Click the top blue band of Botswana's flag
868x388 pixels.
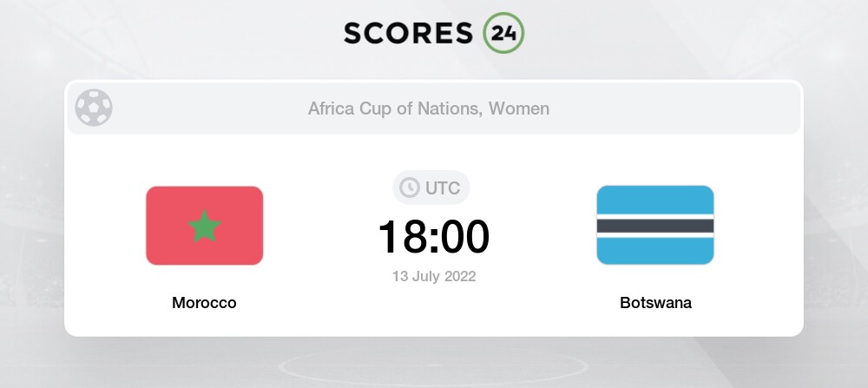(655, 198)
